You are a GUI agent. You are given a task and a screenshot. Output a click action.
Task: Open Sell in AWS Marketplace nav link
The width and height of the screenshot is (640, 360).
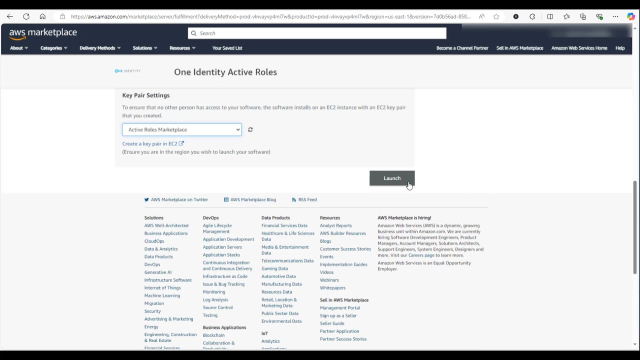520,48
